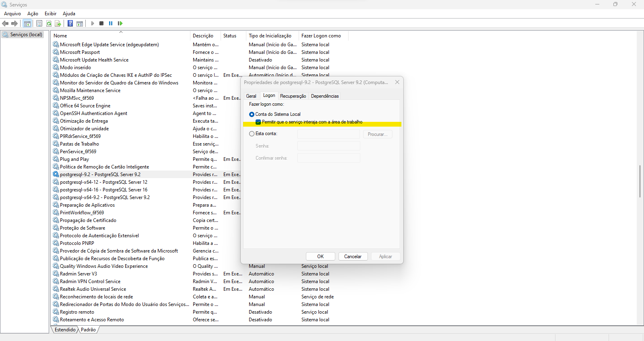Click the Restart Service toolbar icon
This screenshot has width=644, height=341.
click(120, 23)
